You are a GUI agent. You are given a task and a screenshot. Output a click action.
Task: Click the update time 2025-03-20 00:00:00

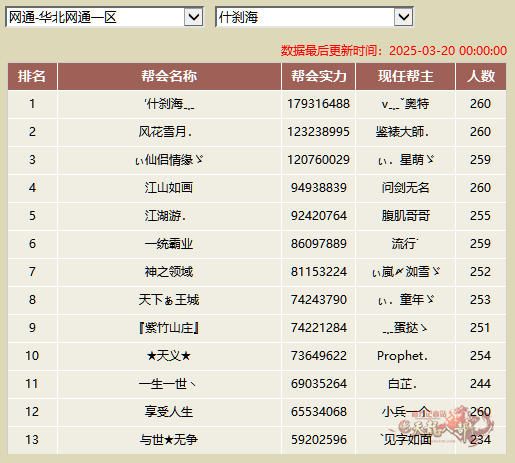(x=448, y=51)
